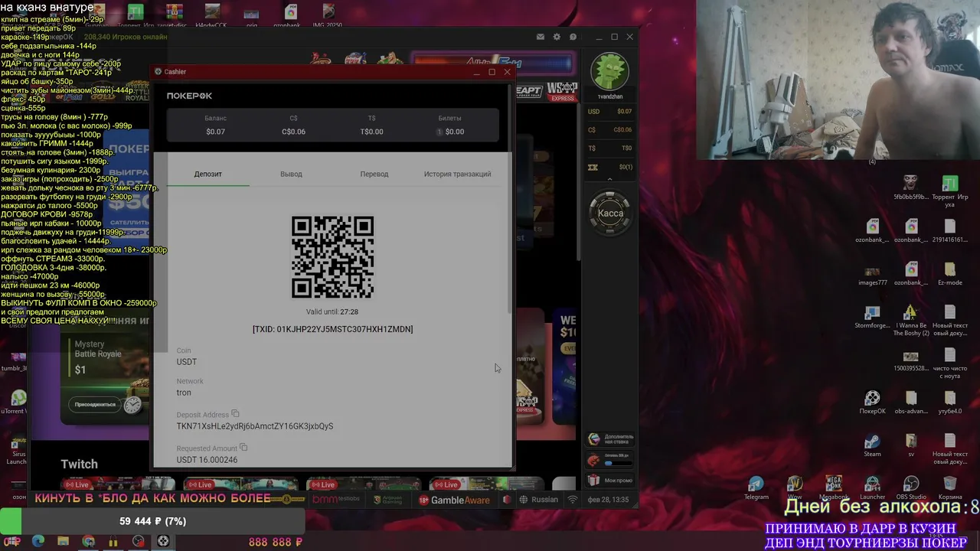
Task: Click the TXID string
Action: pos(332,329)
